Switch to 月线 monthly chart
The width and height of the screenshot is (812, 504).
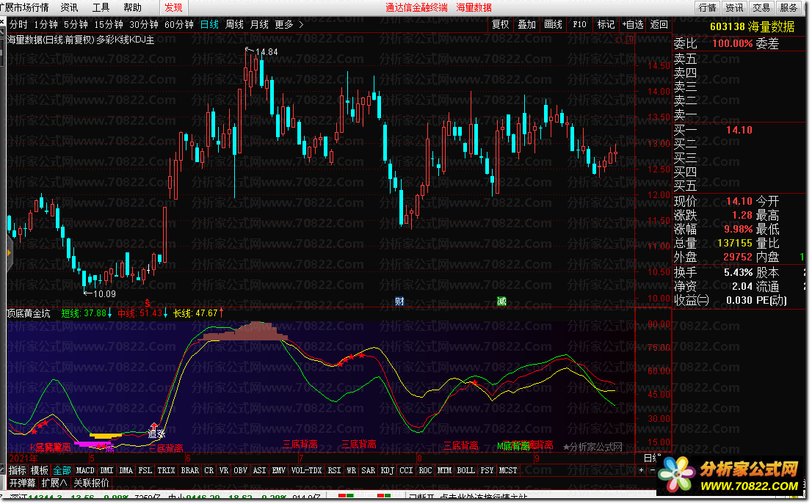(259, 24)
